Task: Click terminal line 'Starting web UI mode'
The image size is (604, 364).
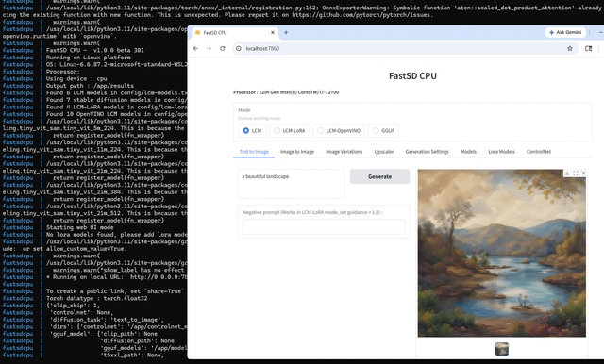Action: (x=79, y=227)
